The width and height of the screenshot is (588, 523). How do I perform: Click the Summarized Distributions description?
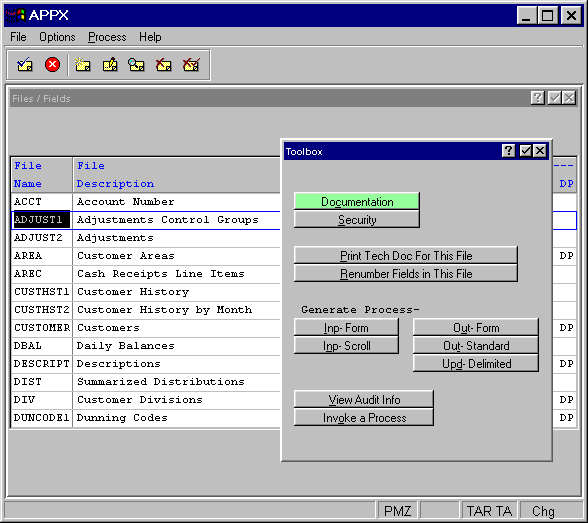(x=160, y=382)
